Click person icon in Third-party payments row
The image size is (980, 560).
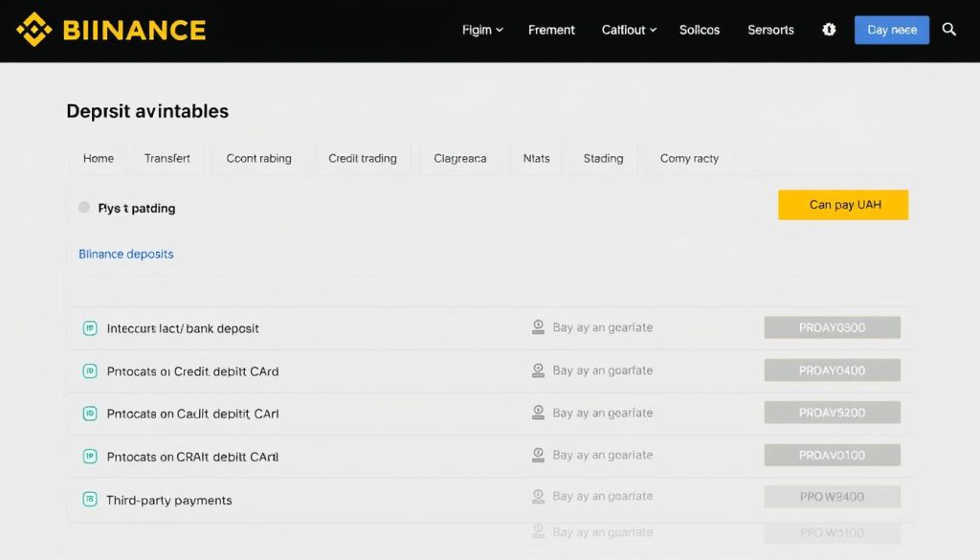538,496
